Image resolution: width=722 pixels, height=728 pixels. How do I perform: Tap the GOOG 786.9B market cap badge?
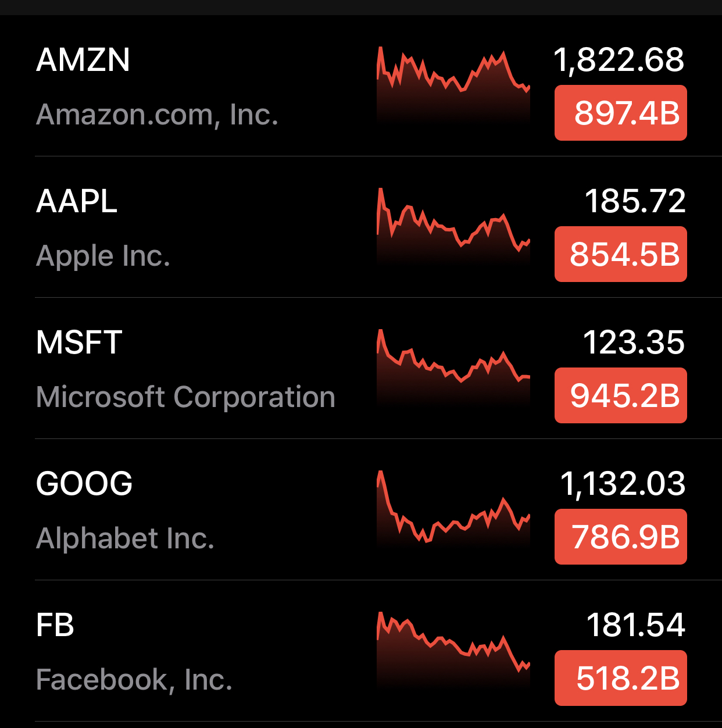click(620, 537)
